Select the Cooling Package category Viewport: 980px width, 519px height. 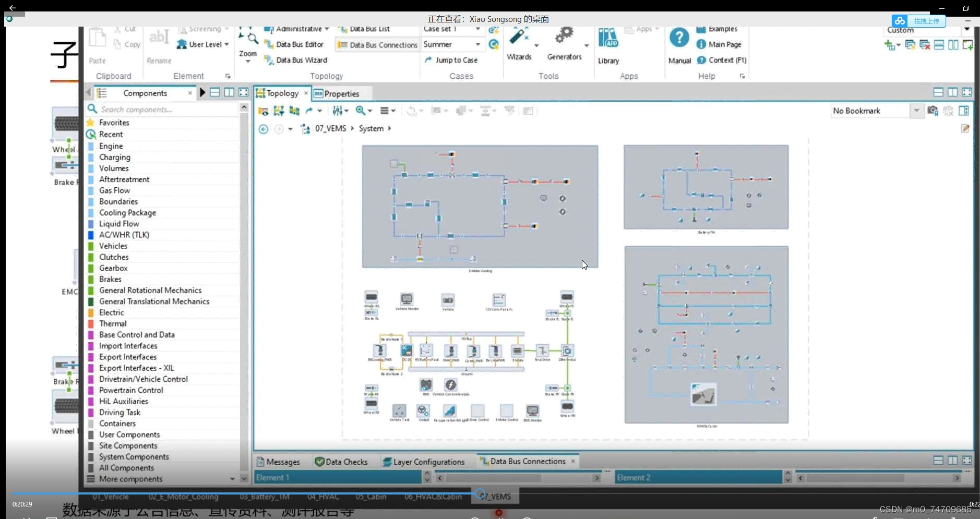[x=127, y=212]
